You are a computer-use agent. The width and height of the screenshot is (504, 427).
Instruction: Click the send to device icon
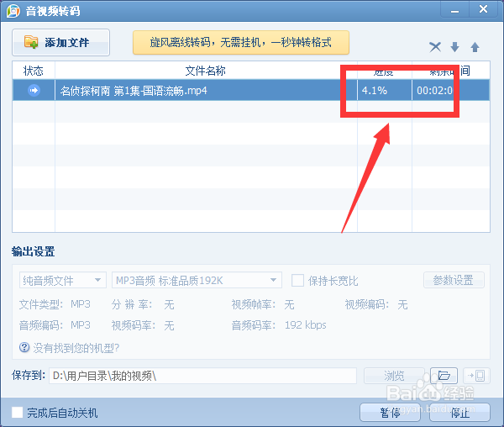click(476, 376)
